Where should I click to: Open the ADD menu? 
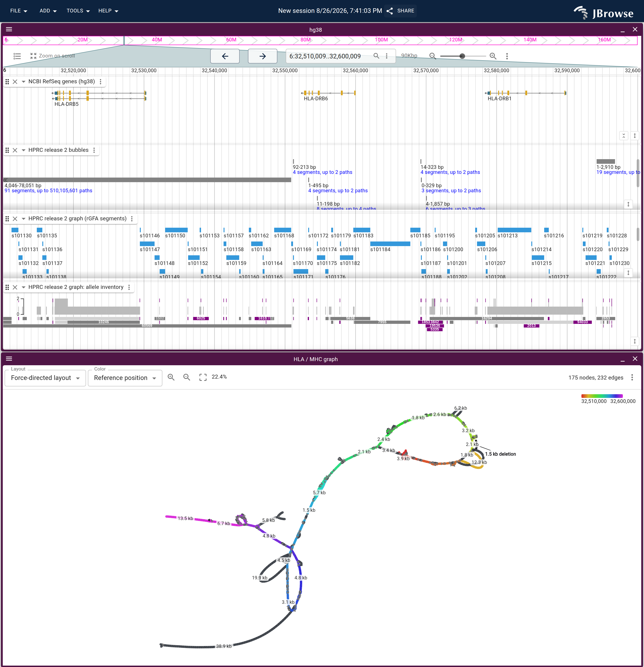point(48,11)
